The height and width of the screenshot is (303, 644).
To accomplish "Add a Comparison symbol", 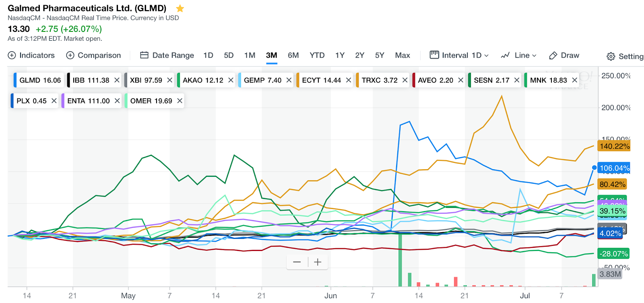I will click(93, 55).
